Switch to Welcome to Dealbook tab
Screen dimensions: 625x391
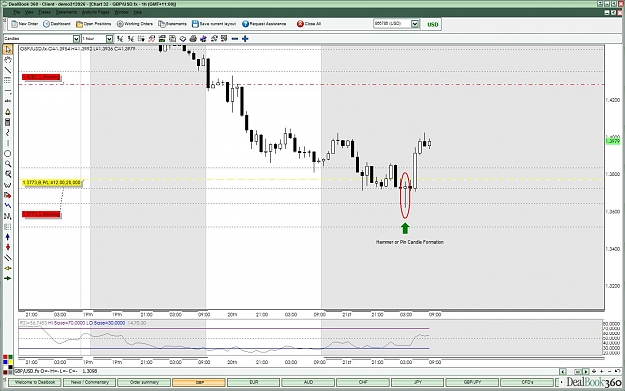35,382
